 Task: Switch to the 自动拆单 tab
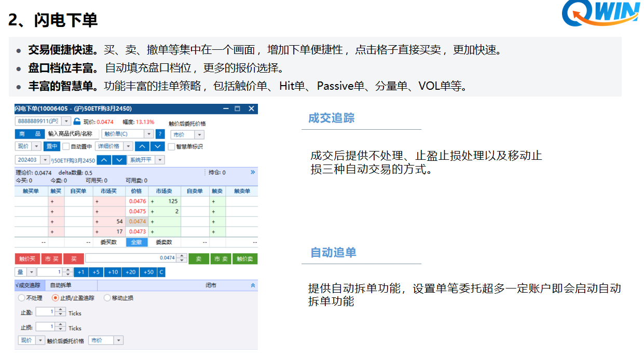point(60,284)
